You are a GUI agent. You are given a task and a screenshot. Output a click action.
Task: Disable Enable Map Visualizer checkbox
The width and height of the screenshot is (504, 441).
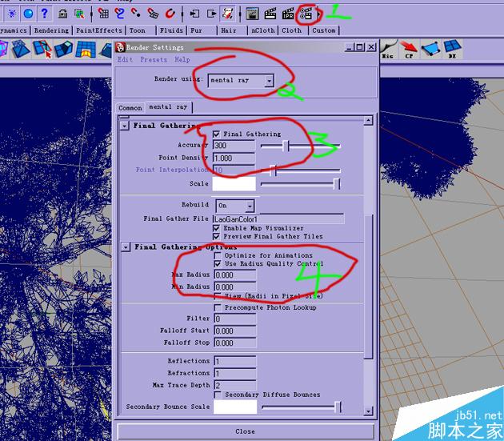coord(216,228)
